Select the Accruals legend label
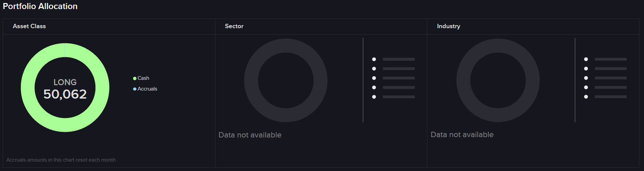 click(147, 89)
